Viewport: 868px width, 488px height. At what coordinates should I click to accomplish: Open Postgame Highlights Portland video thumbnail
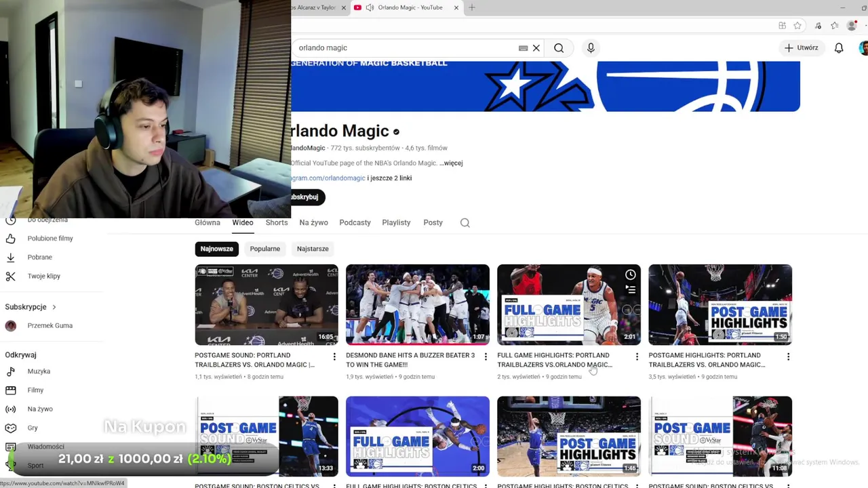pyautogui.click(x=720, y=305)
